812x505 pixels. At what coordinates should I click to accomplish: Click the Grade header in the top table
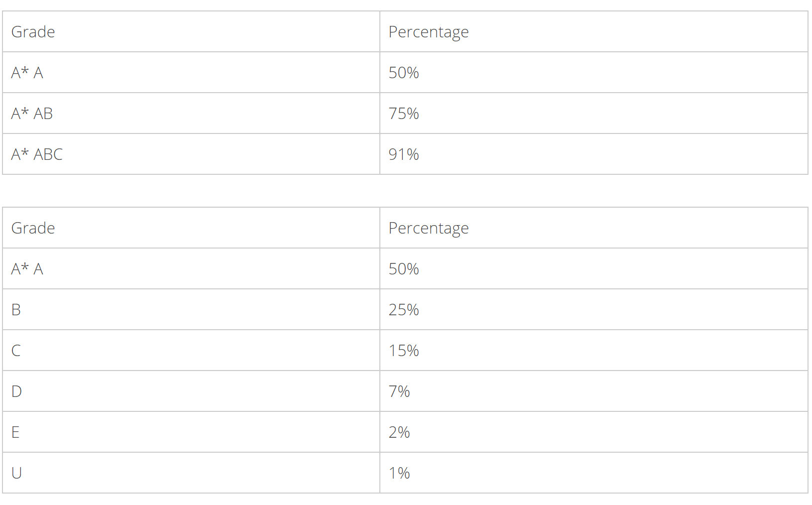coord(33,32)
